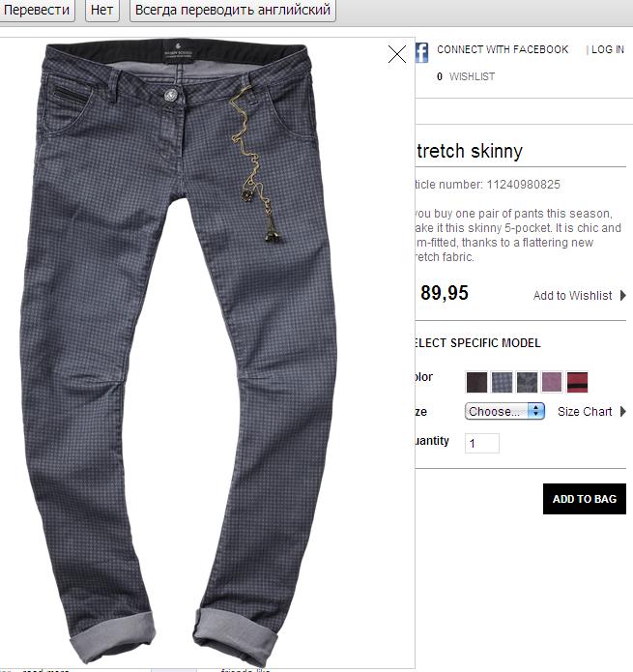Select the purple color swatch
Screen dimensions: 633x672
(552, 382)
